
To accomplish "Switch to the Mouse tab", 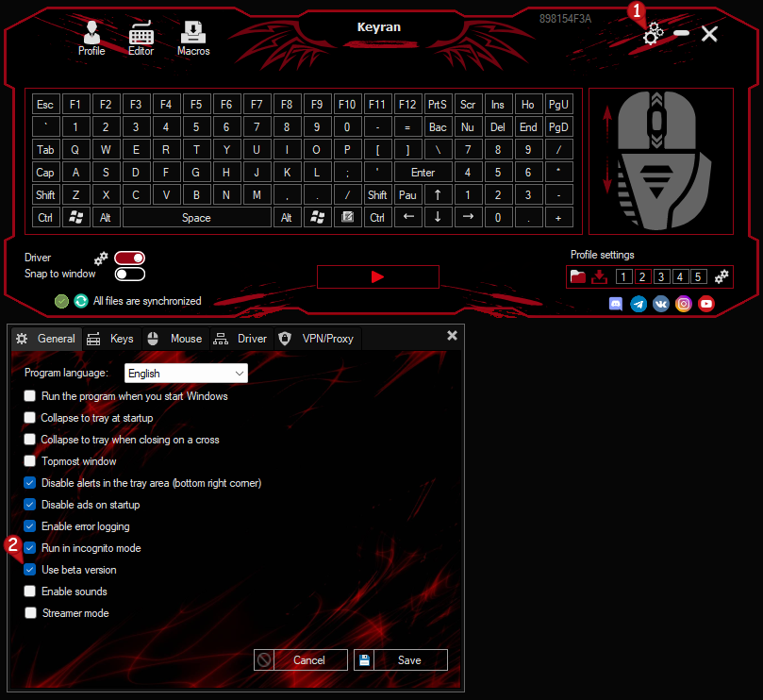I will pyautogui.click(x=175, y=339).
